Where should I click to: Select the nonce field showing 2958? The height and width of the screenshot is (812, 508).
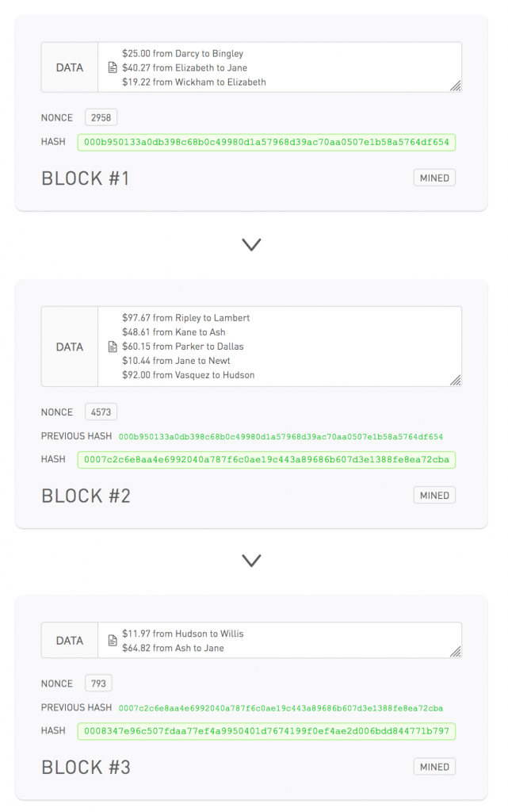101,118
